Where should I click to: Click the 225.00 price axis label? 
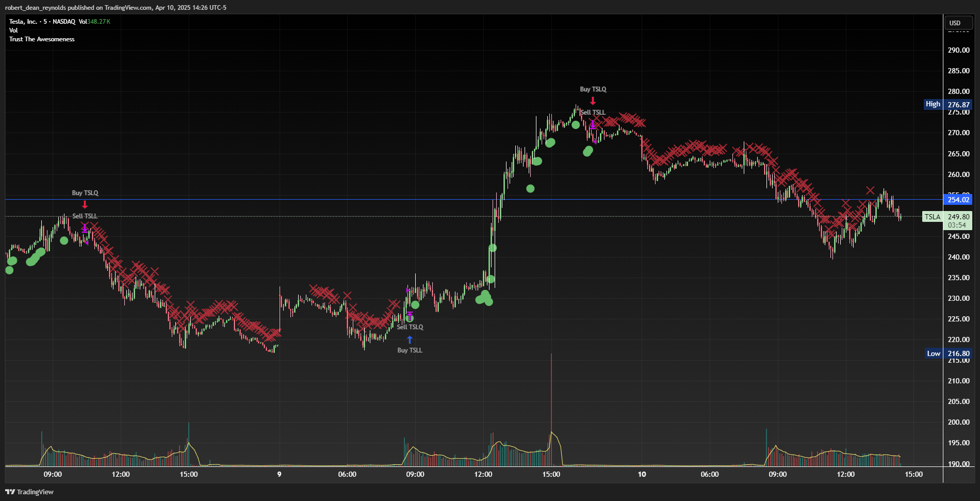[959, 319]
